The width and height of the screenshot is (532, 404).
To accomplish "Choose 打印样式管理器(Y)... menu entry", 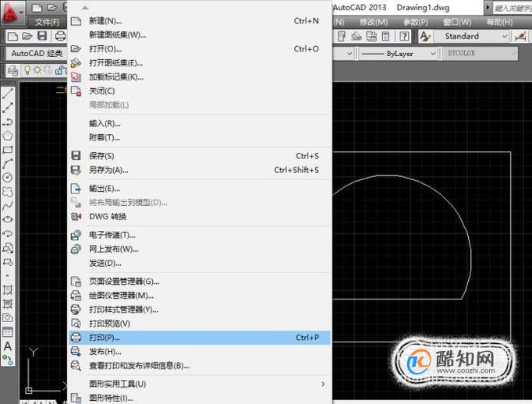I will 200,310.
